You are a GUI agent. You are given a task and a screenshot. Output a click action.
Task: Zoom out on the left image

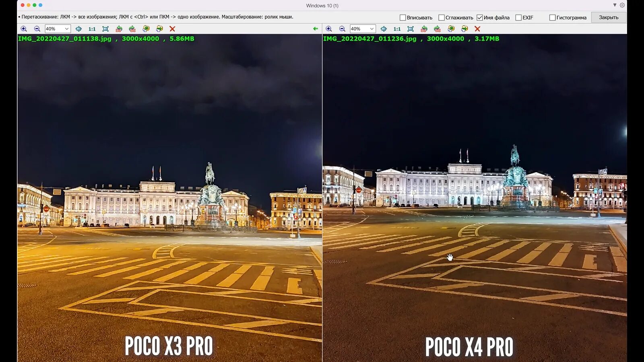click(37, 29)
